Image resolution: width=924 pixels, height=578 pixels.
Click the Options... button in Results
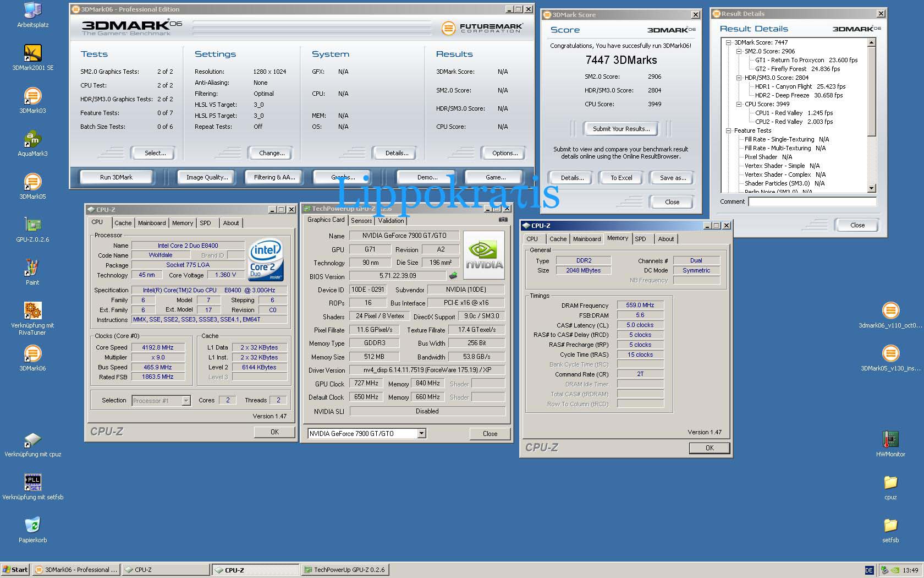[x=505, y=153]
